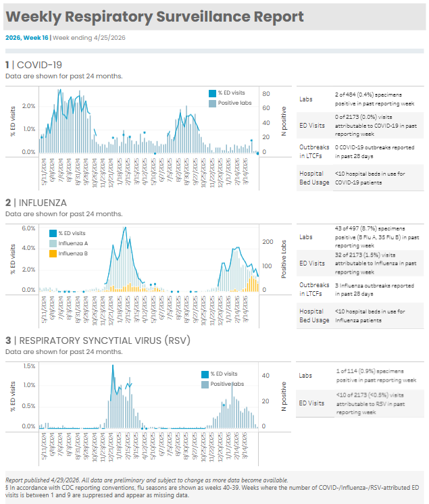Click the COVID-19 '% ED visits' legend swatch

(212, 93)
